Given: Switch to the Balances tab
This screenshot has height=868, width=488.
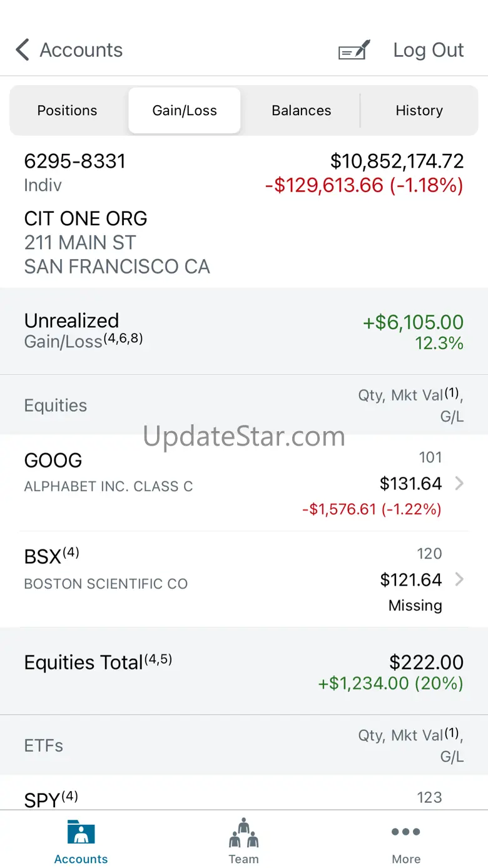Looking at the screenshot, I should point(301,110).
